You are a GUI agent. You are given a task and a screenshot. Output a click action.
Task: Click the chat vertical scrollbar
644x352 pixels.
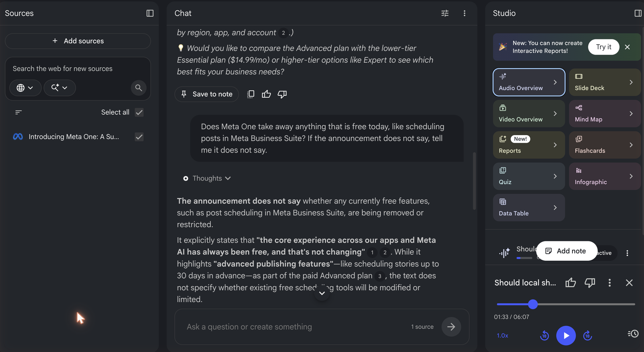475,181
